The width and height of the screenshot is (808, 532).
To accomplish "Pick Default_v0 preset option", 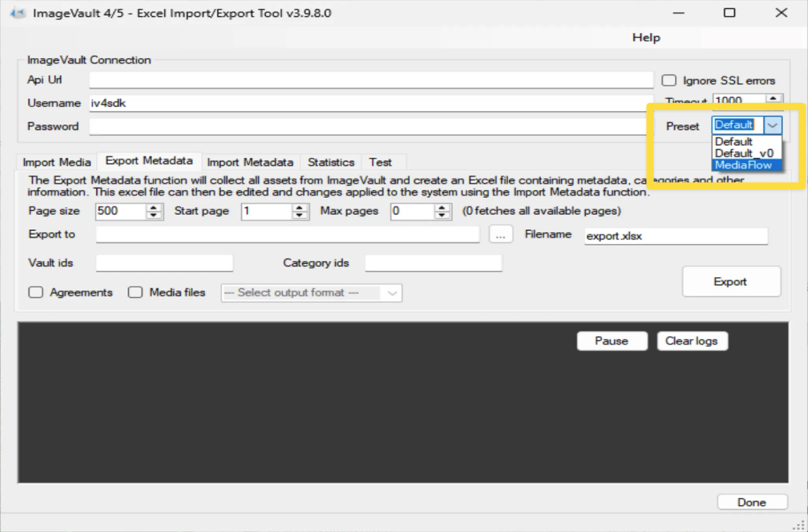I will (744, 153).
